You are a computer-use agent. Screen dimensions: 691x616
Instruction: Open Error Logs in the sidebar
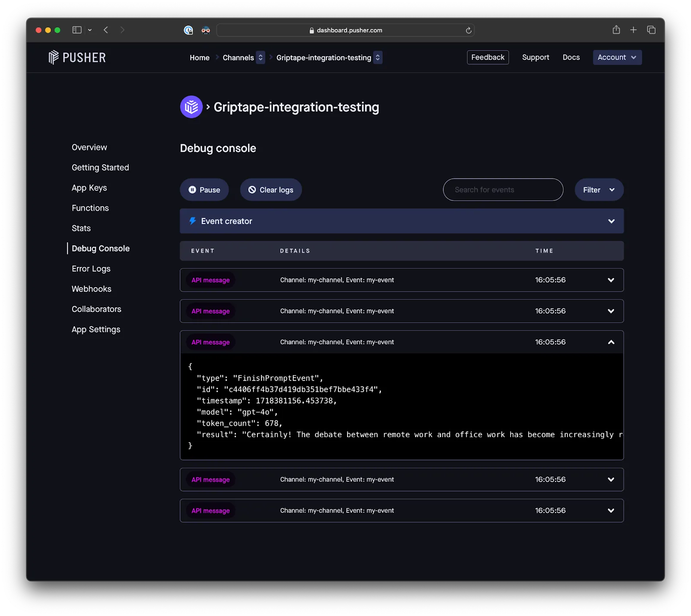(x=91, y=269)
